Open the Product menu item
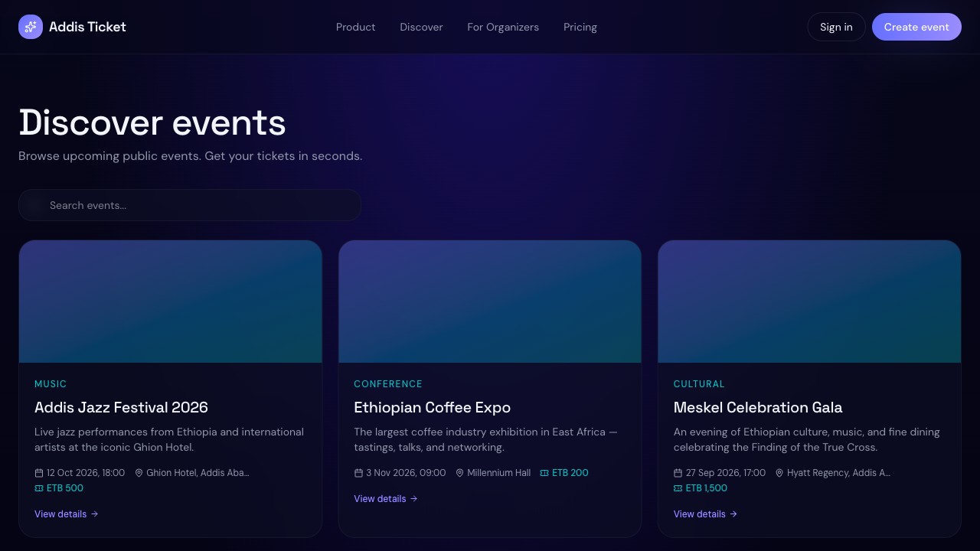Screen dimensions: 980x551 (356, 27)
